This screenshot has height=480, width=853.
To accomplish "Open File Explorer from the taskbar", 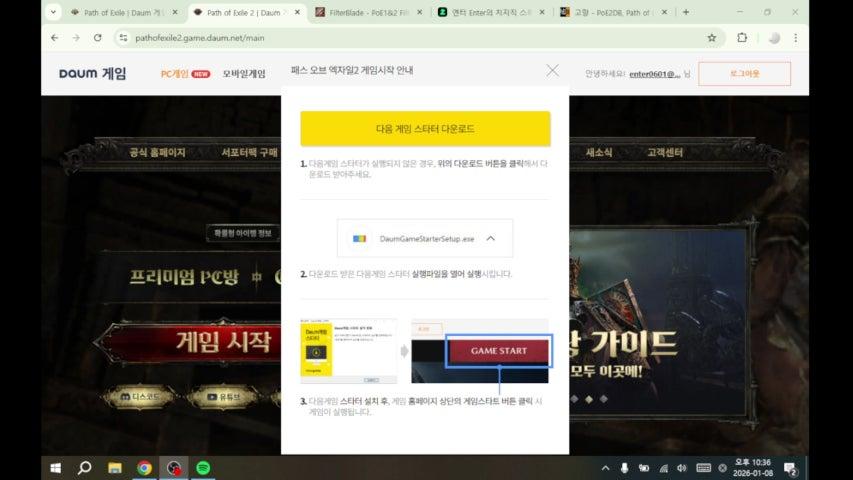I will pyautogui.click(x=114, y=468).
